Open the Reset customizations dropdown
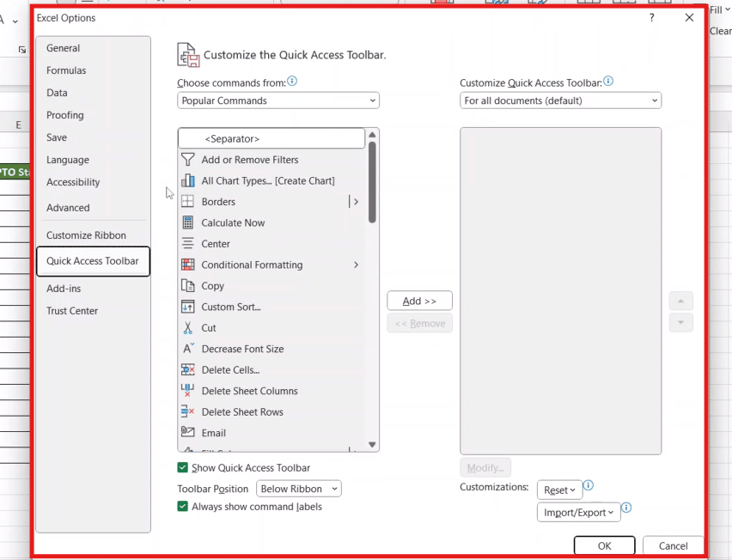This screenshot has height=560, width=732. tap(559, 490)
